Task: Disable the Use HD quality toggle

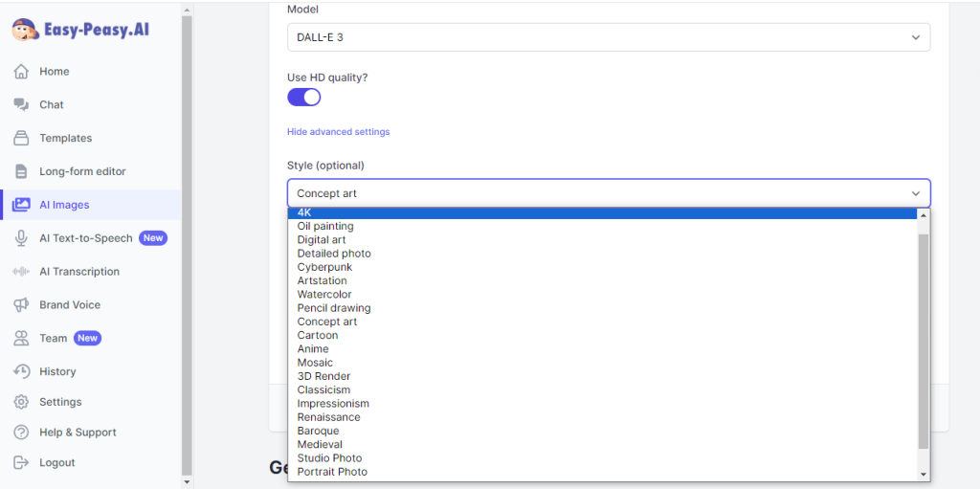Action: [304, 97]
